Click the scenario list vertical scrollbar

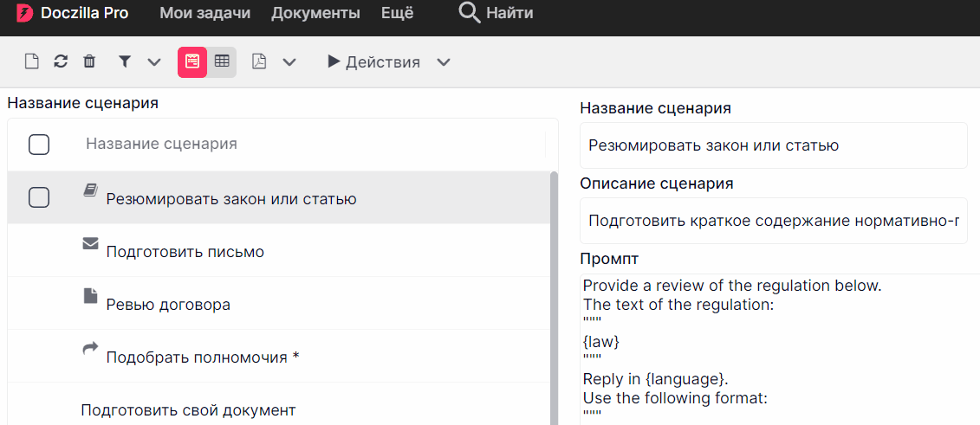click(x=554, y=299)
